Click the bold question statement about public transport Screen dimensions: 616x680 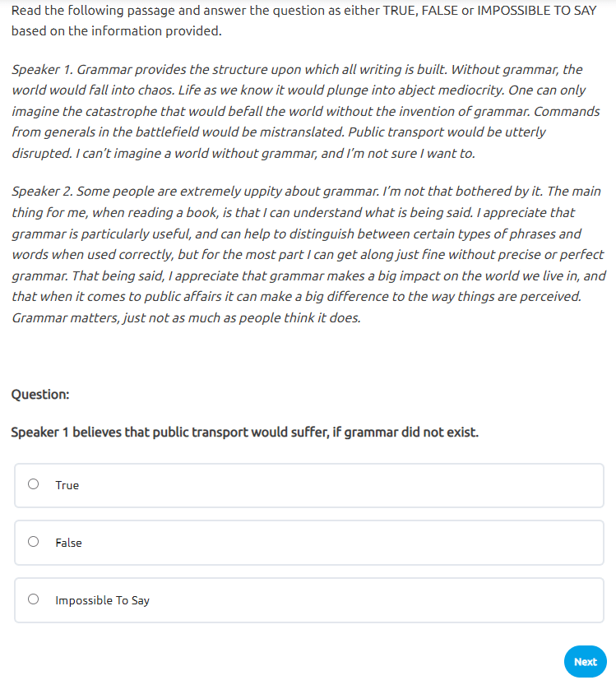point(244,432)
